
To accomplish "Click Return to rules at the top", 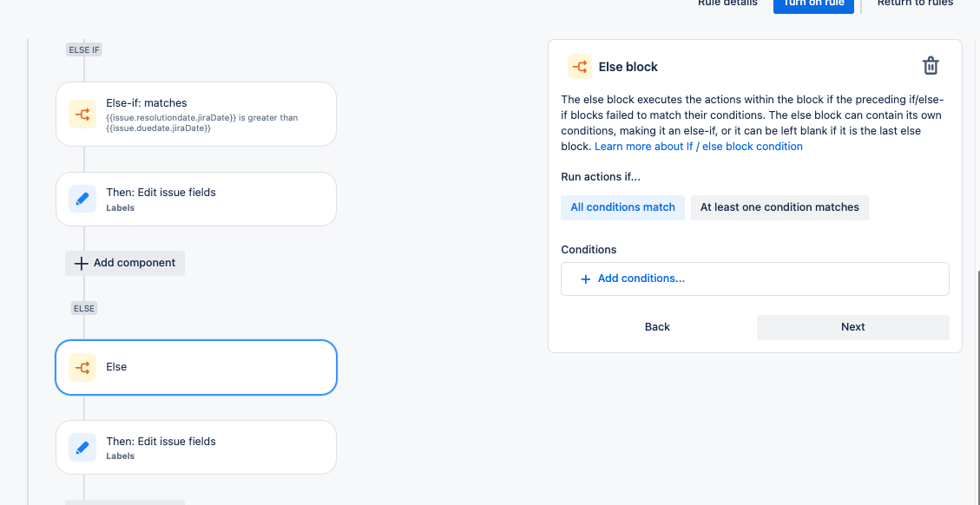I will [x=915, y=3].
